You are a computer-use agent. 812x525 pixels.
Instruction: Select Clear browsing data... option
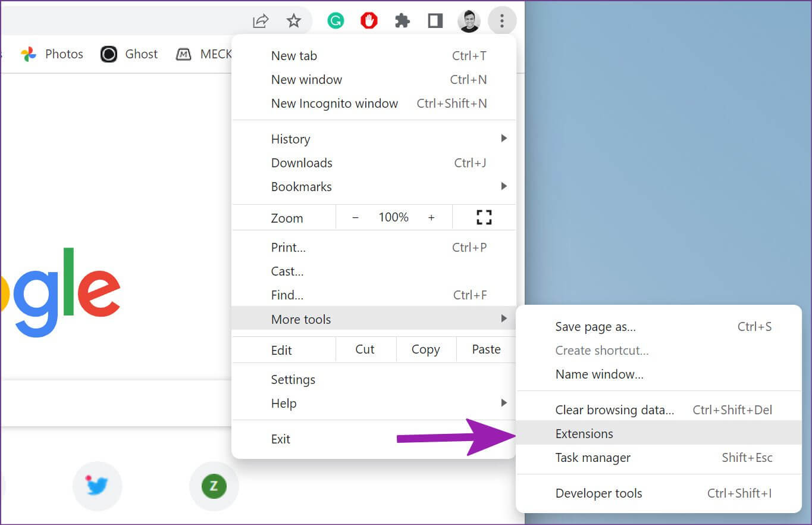pyautogui.click(x=659, y=410)
